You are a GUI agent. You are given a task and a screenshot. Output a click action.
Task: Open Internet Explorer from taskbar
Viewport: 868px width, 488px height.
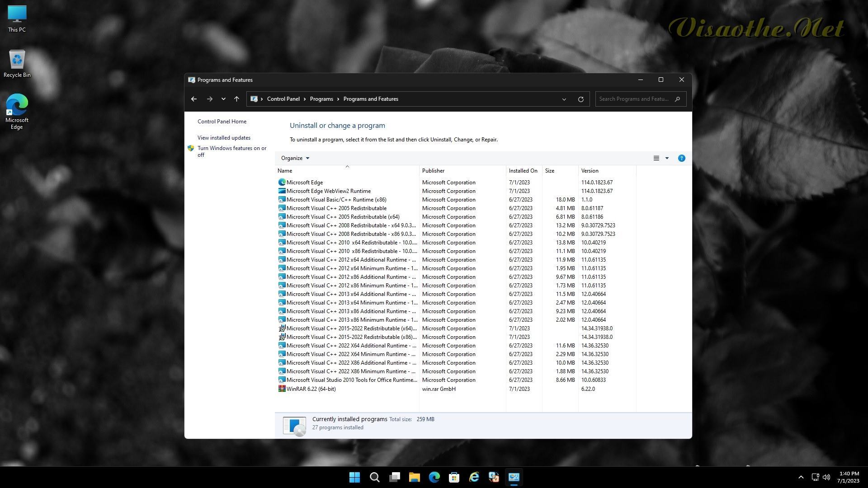(474, 477)
